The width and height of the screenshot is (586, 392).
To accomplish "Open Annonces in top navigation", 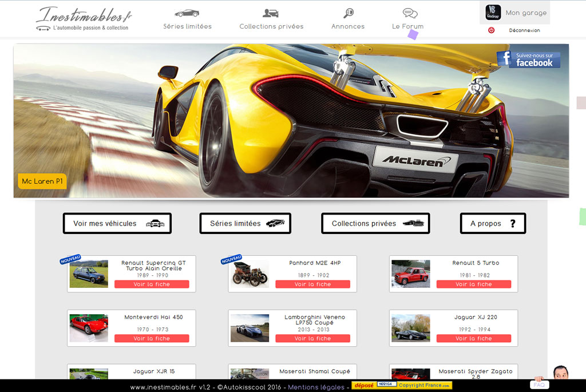I will (348, 26).
